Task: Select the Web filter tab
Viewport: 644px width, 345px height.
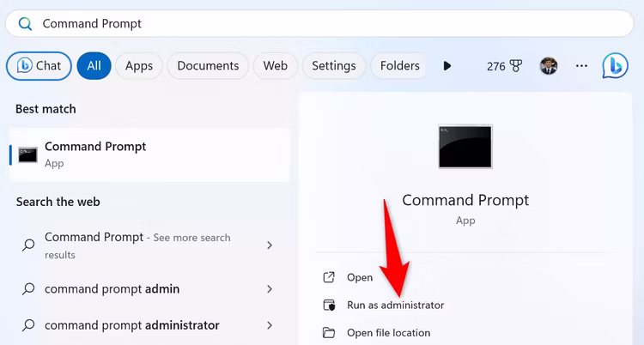Action: pyautogui.click(x=275, y=66)
